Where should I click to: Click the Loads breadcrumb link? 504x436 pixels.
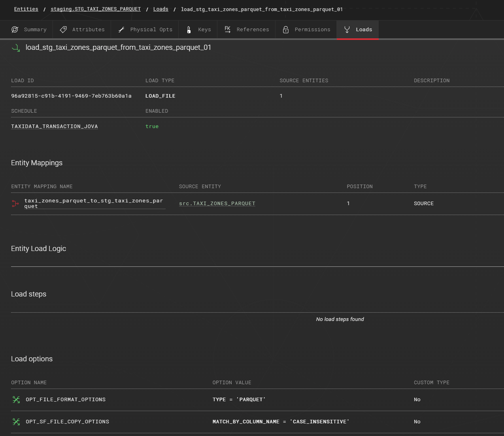coord(160,9)
